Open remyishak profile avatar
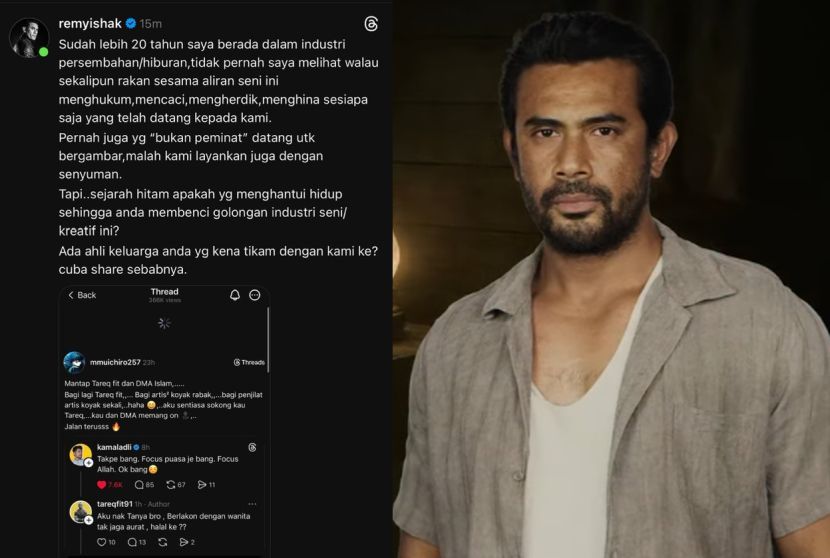 29,38
